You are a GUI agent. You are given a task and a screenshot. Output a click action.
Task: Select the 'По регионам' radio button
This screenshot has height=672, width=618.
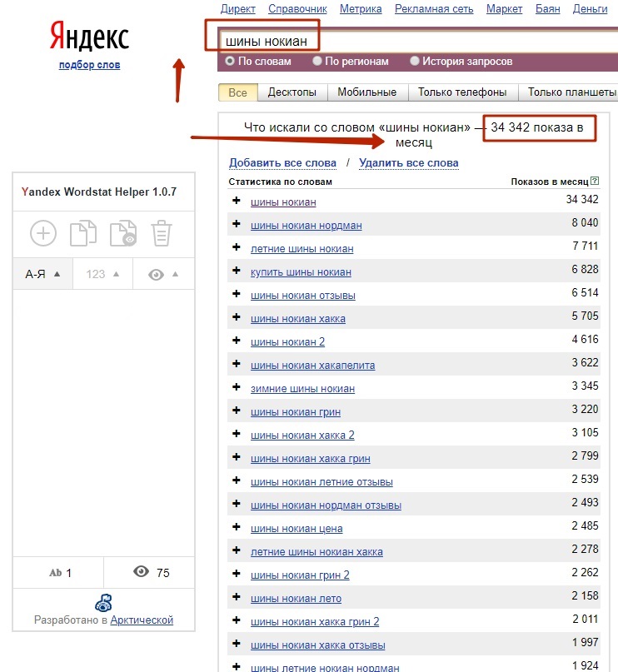(x=317, y=61)
